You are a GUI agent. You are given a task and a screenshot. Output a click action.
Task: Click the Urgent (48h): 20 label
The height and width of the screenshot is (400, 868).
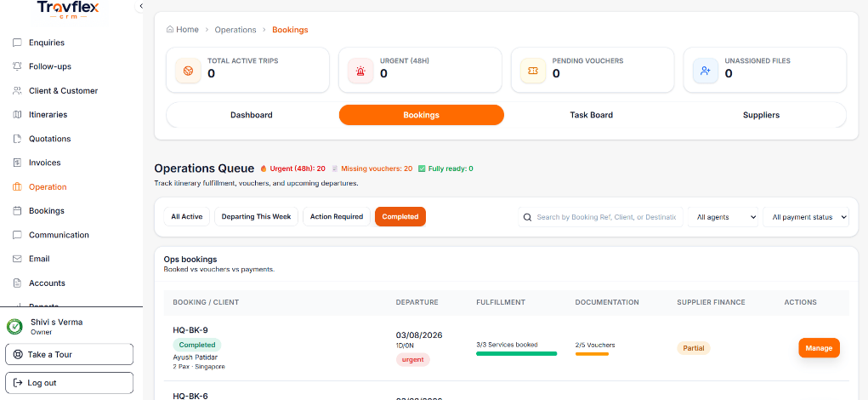tap(298, 169)
